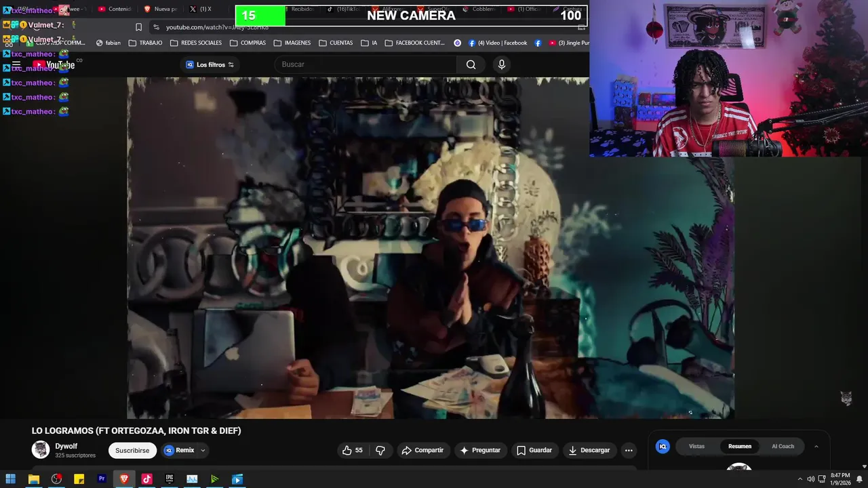This screenshot has height=488, width=868.
Task: Start voice search with the microphone
Action: pos(501,64)
